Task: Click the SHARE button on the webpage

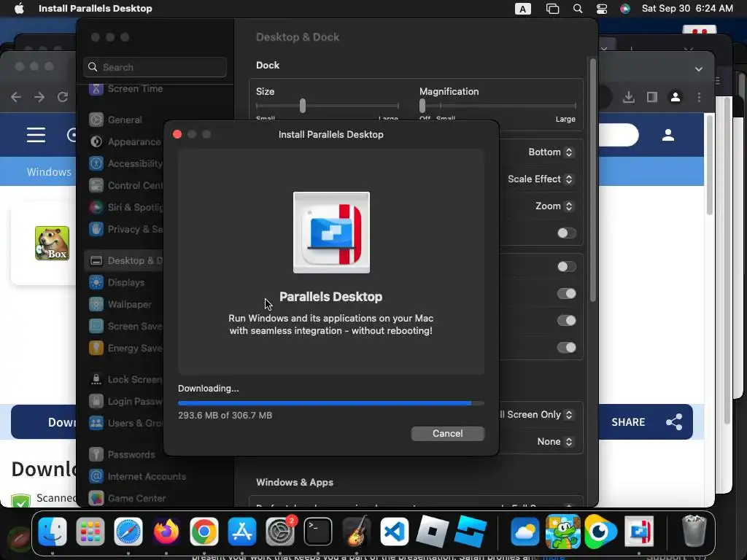Action: tap(646, 422)
